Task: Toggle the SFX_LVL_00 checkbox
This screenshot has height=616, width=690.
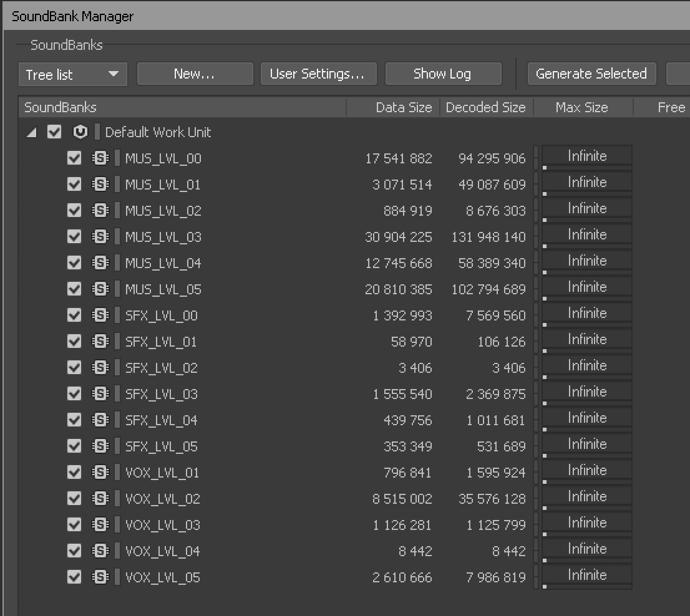Action: coord(74,315)
